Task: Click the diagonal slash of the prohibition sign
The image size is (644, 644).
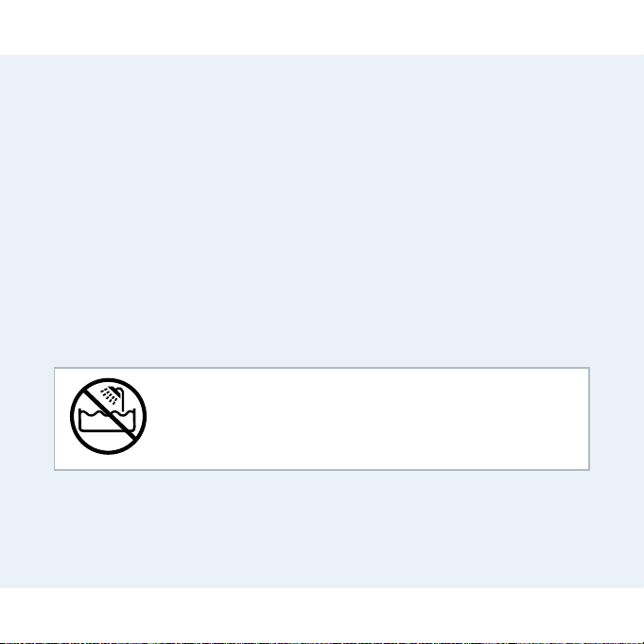Action: pos(110,416)
